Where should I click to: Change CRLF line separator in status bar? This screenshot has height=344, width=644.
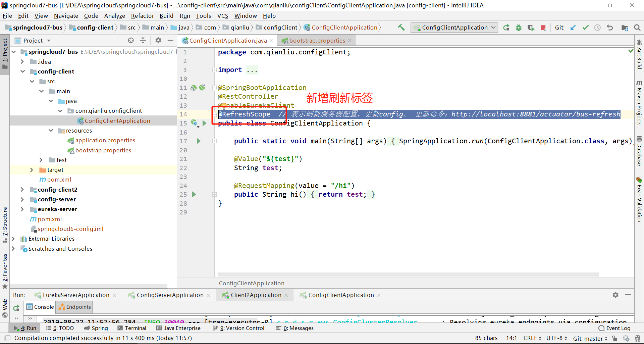point(532,338)
